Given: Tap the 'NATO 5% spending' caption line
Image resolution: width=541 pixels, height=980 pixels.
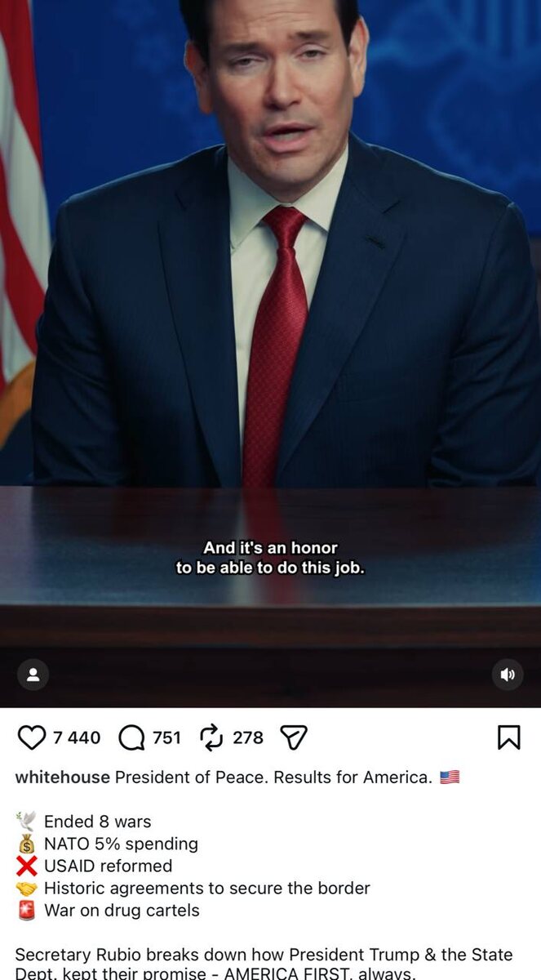Looking at the screenshot, I should [x=121, y=844].
